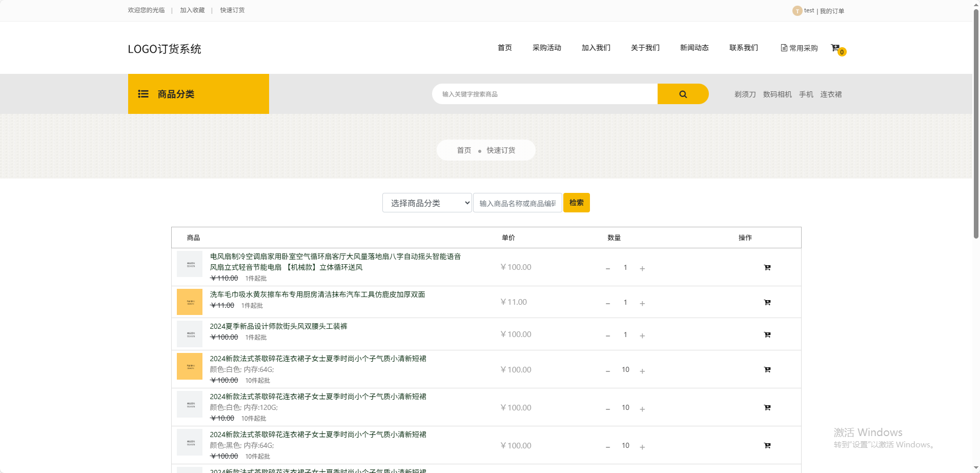Click the test user avatar icon

(797, 11)
